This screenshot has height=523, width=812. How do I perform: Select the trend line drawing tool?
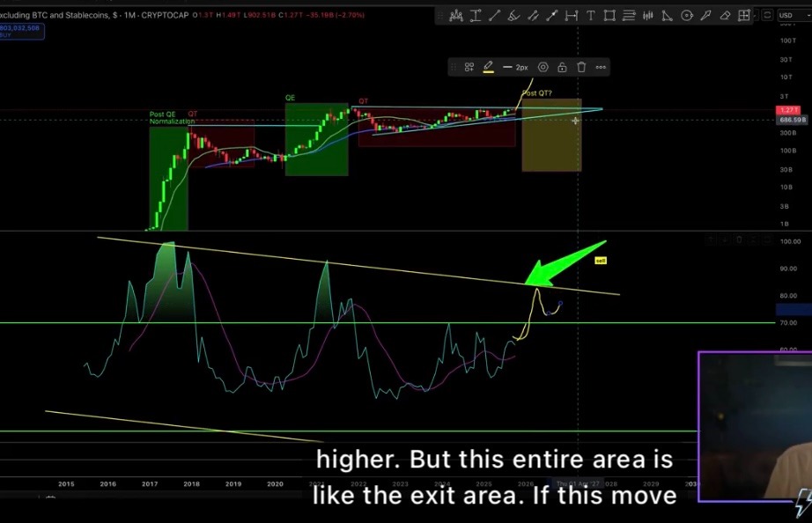pyautogui.click(x=495, y=15)
